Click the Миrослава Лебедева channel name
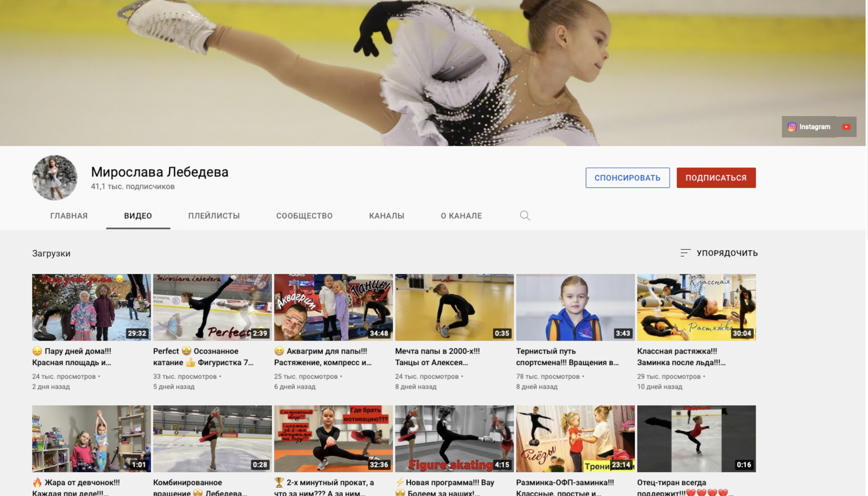This screenshot has width=868, height=496. point(159,172)
